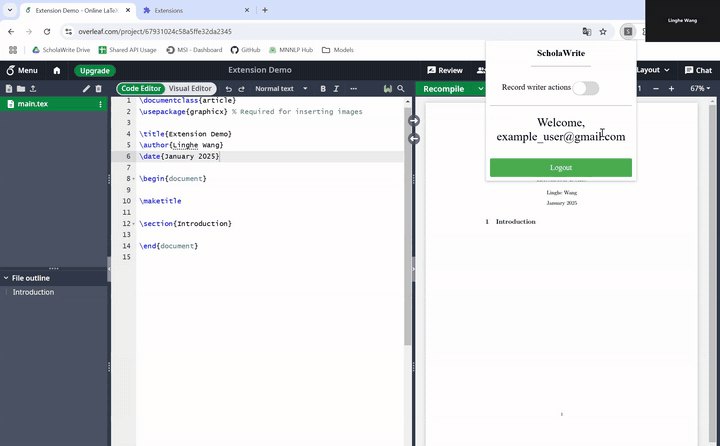This screenshot has height=446, width=720.
Task: Zoom out the PDF preview
Action: (656, 89)
